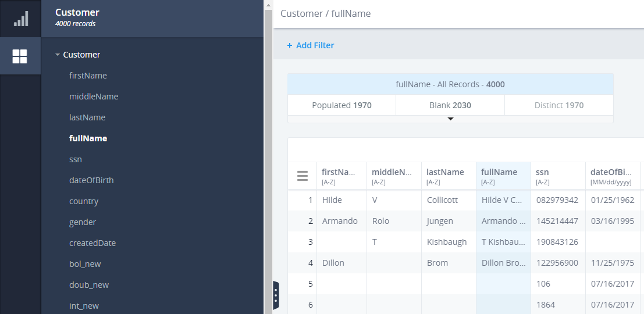644x314 pixels.
Task: Click the fullName column header
Action: point(503,176)
